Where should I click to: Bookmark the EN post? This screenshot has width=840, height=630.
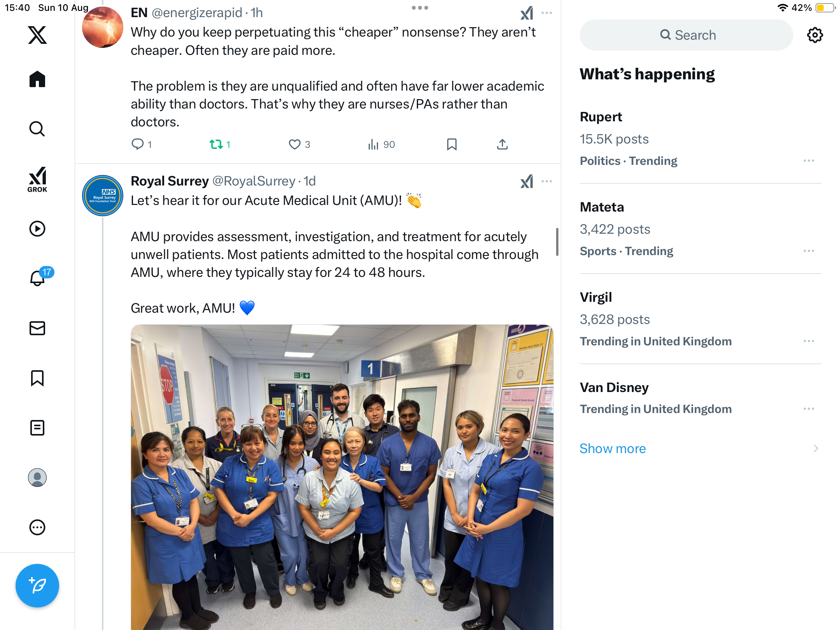pyautogui.click(x=451, y=144)
